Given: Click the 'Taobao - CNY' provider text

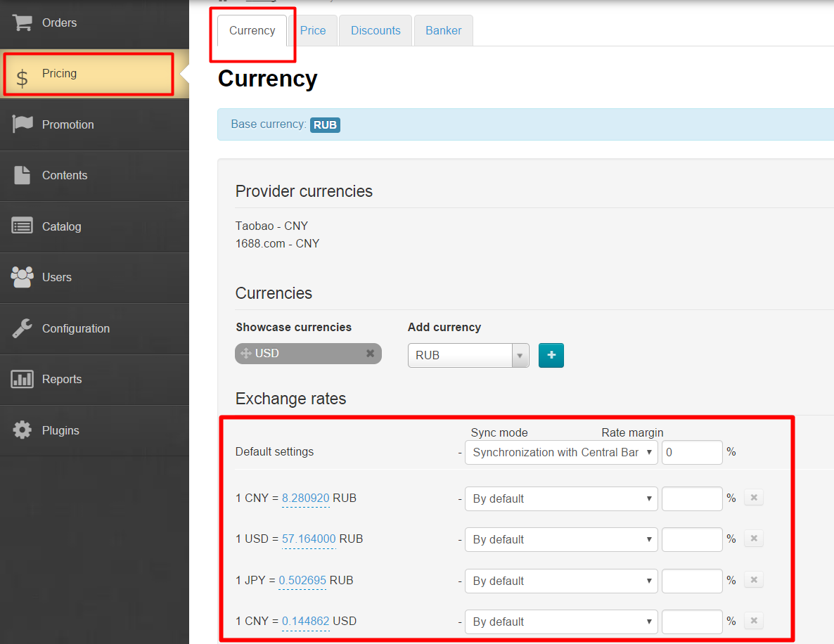Looking at the screenshot, I should coord(272,226).
